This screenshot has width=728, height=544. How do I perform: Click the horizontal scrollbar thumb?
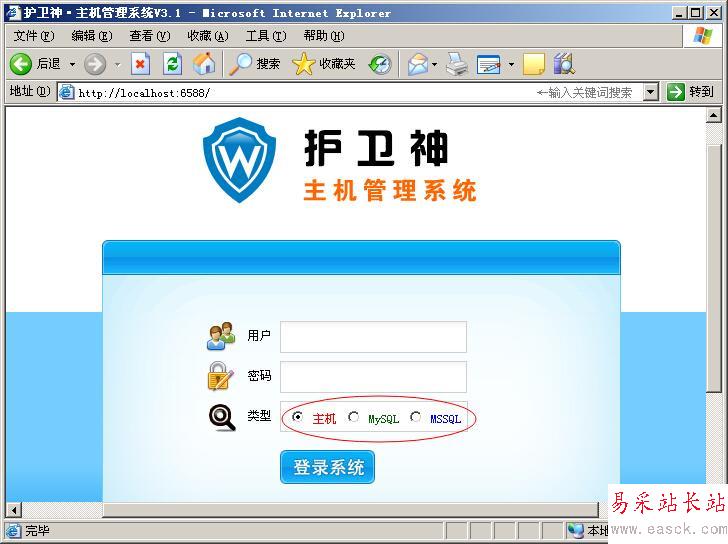(x=351, y=510)
